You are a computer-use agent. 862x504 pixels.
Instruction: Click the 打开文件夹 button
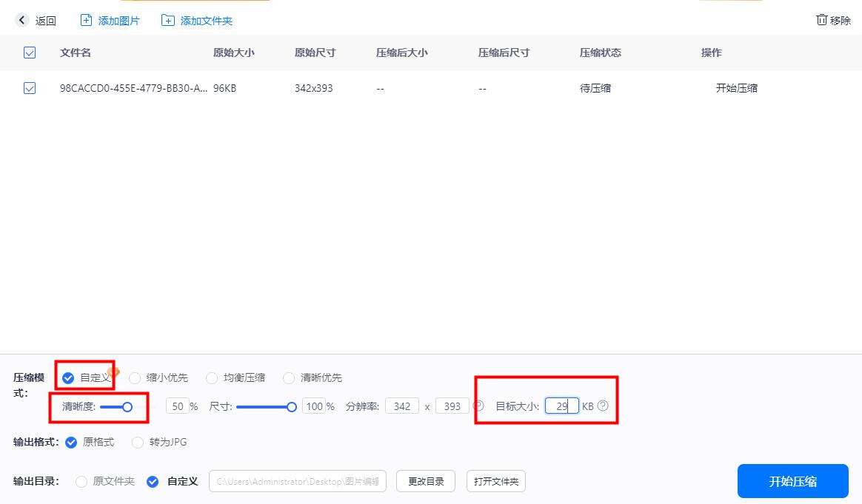[495, 480]
